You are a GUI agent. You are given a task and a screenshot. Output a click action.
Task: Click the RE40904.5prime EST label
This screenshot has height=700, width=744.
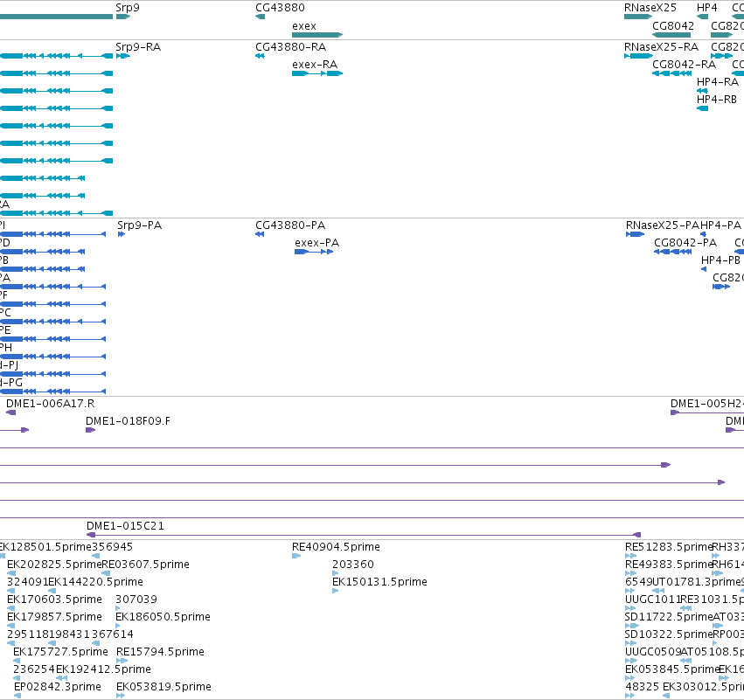[336, 547]
